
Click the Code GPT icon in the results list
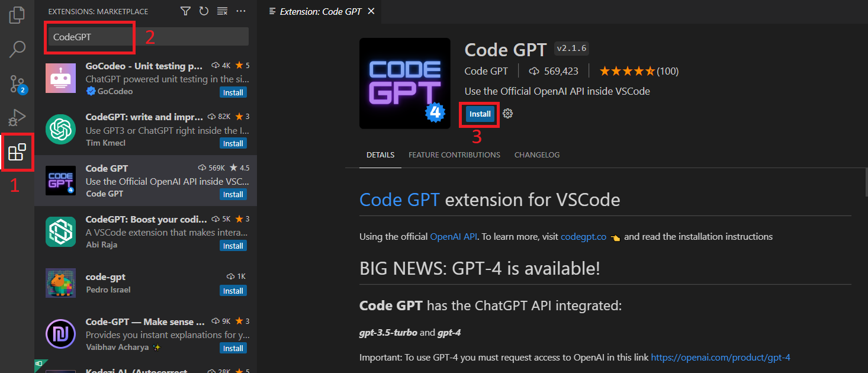coord(60,180)
